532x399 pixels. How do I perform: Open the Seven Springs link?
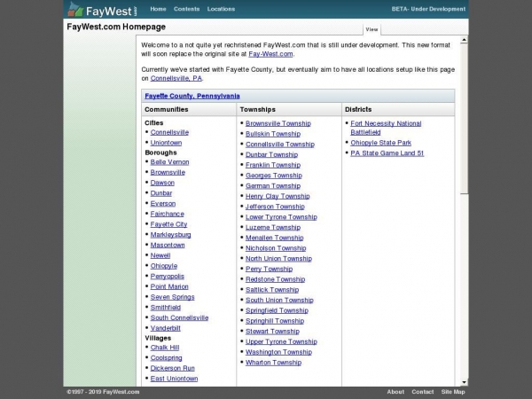pyautogui.click(x=172, y=297)
